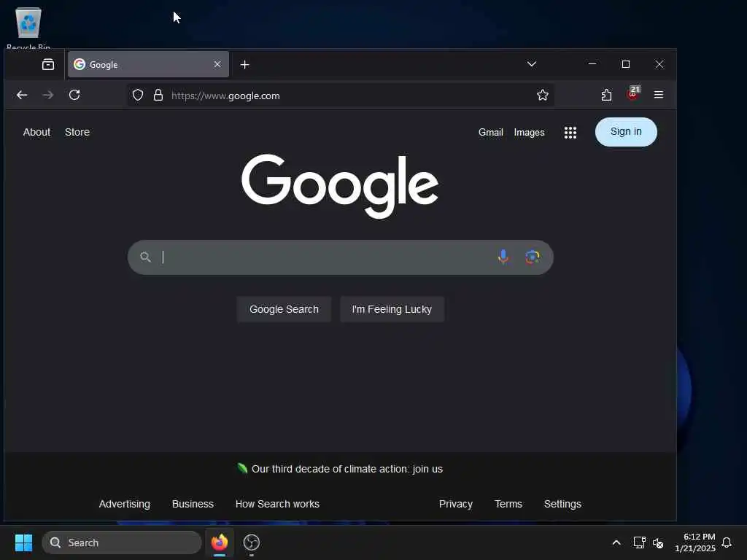Go back one page
Screen dimensions: 747x560
click(x=22, y=95)
